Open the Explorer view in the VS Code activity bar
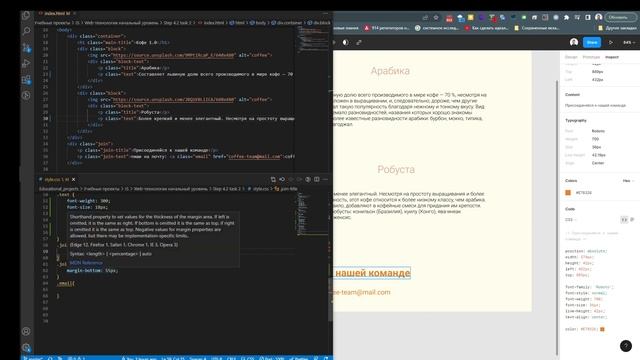Viewport: 640px width, 360px height. click(x=26, y=16)
